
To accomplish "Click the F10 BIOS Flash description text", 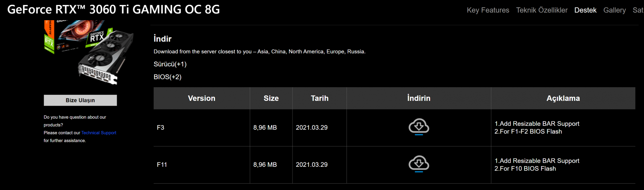I will click(525, 169).
